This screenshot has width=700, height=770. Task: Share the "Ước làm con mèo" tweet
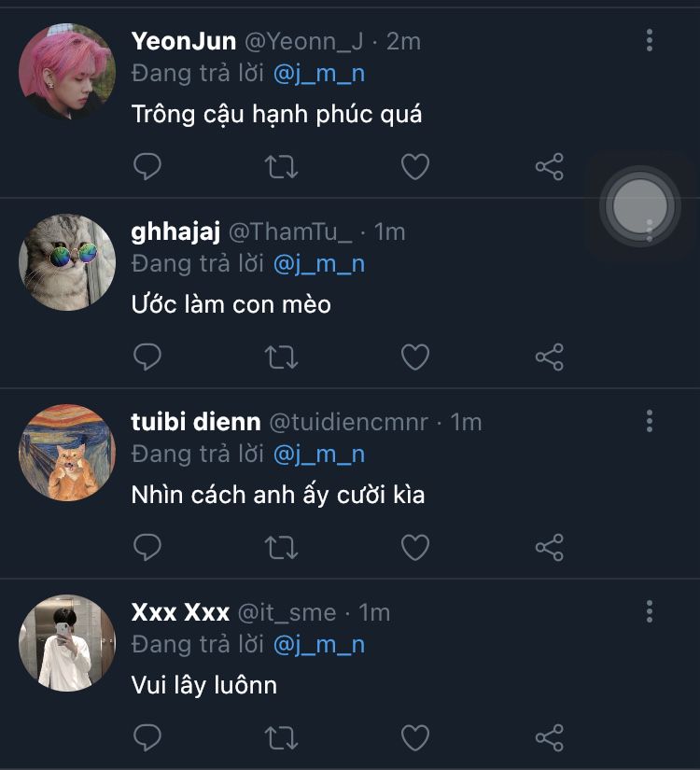pos(549,357)
